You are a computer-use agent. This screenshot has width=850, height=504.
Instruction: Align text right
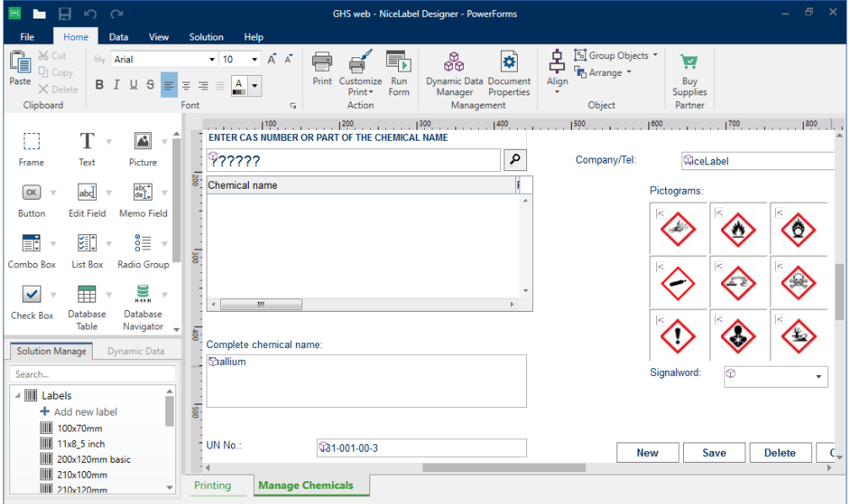coord(202,86)
